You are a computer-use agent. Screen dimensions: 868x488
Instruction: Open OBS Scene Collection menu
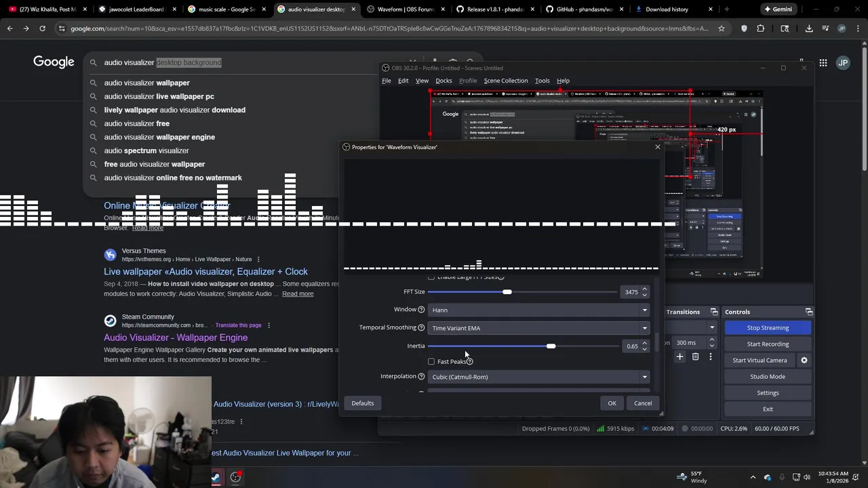tap(505, 81)
